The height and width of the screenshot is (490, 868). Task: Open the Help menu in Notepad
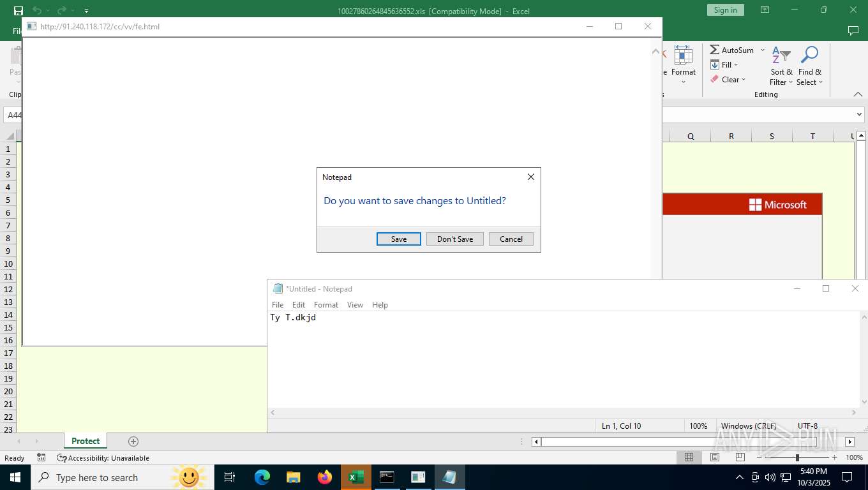pyautogui.click(x=380, y=305)
